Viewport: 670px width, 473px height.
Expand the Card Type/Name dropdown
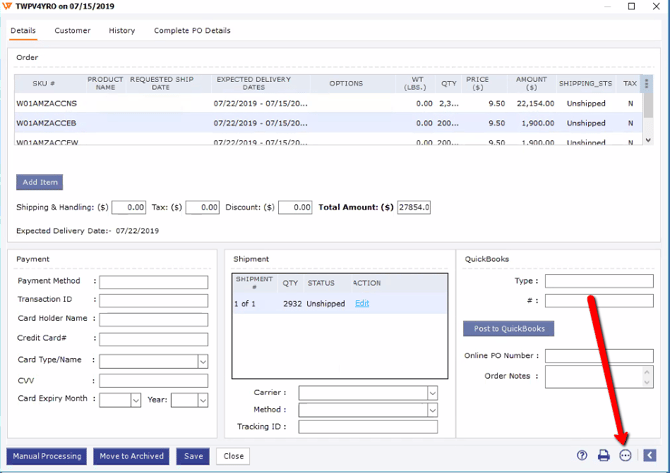point(203,361)
